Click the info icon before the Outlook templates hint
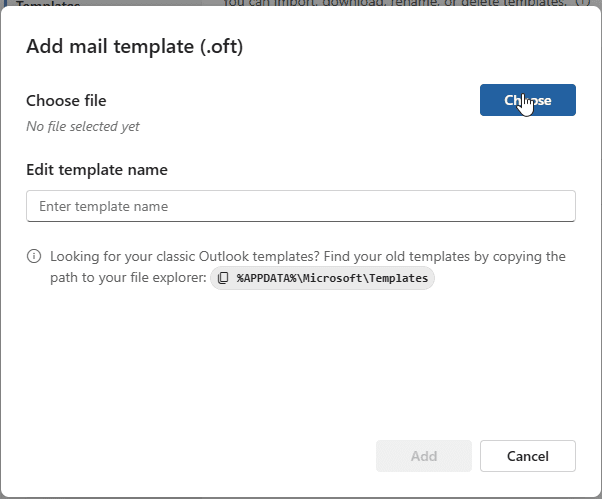The height and width of the screenshot is (499, 602). (x=34, y=256)
